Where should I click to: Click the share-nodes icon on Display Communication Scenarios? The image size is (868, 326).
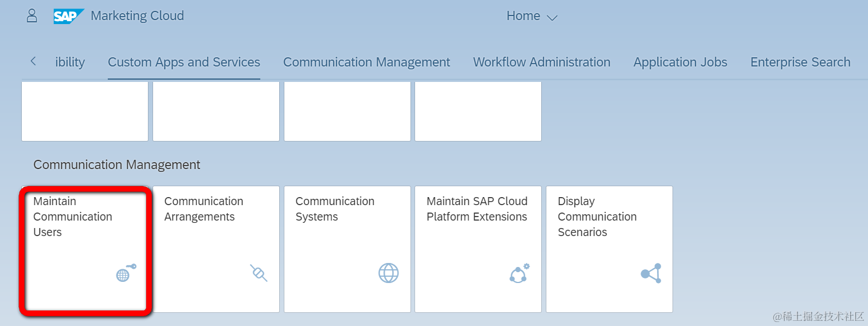click(x=651, y=273)
